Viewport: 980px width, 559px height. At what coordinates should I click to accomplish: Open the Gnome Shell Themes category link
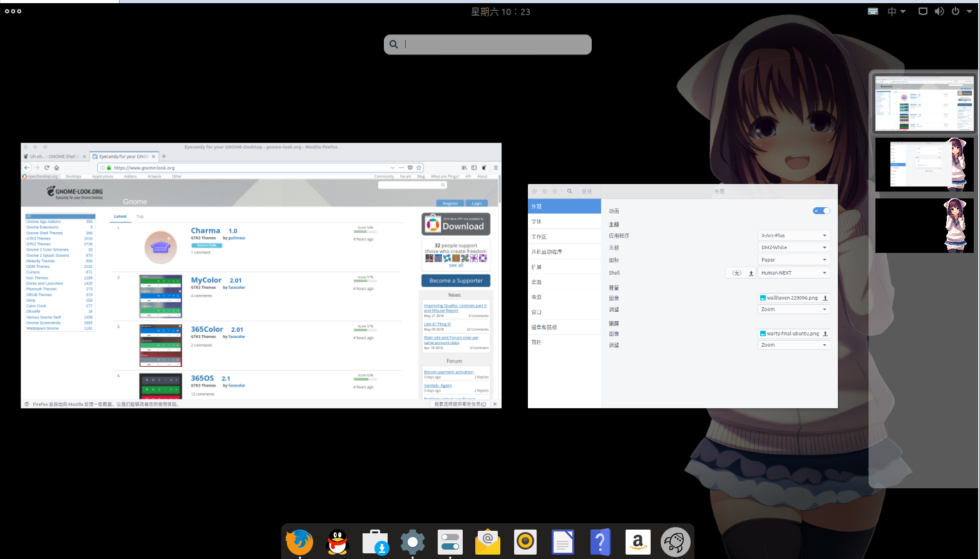point(44,233)
